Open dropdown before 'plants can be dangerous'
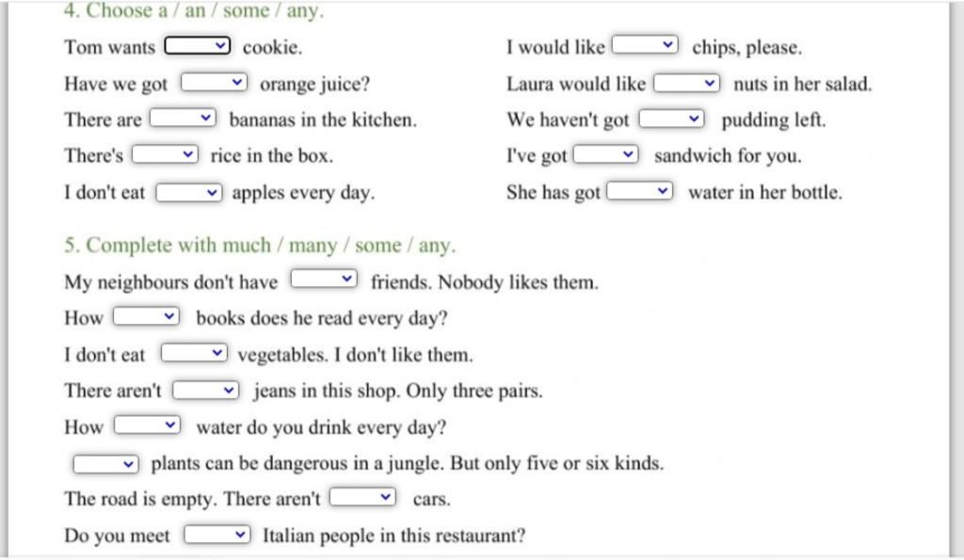The width and height of the screenshot is (964, 560). click(105, 464)
